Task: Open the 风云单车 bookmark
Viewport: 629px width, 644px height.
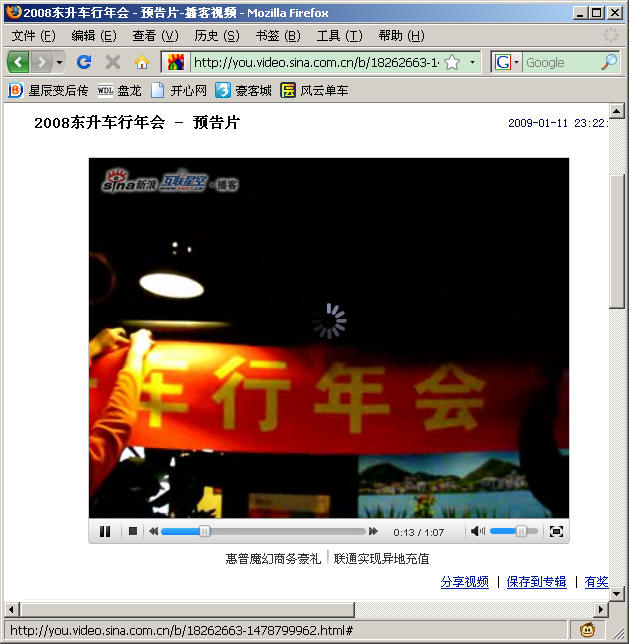Action: coord(314,90)
